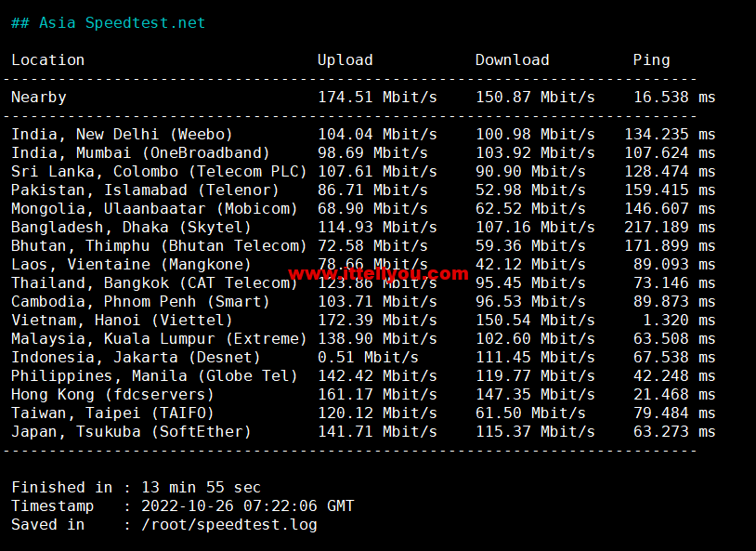Select 'Philippines, Manila (Globe Tel)' label
The height and width of the screenshot is (551, 756).
(x=154, y=376)
